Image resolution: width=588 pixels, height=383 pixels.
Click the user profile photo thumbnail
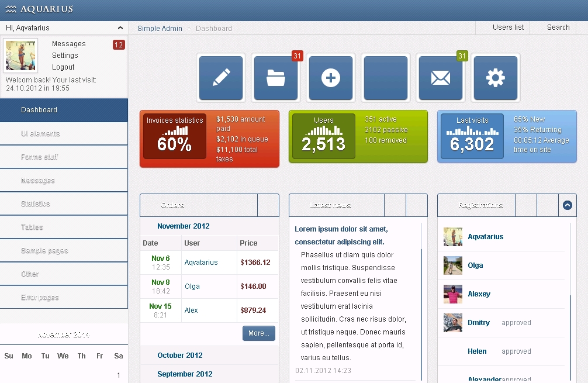click(x=21, y=56)
